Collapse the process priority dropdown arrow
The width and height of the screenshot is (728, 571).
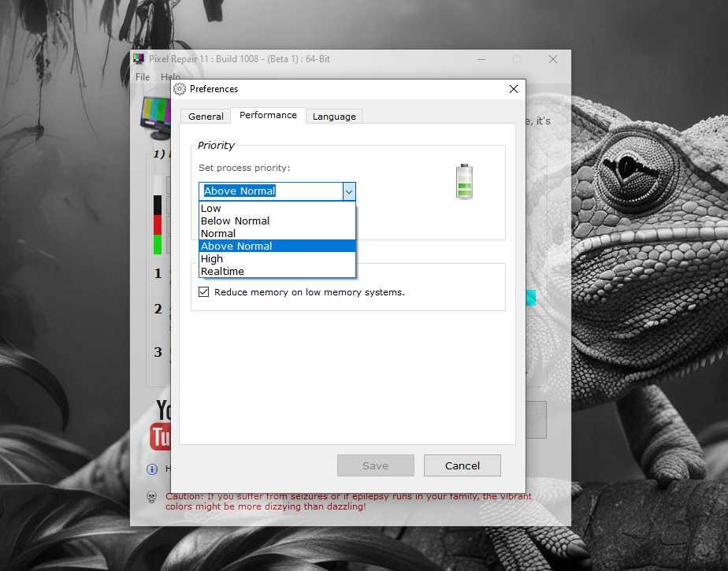[x=349, y=191]
